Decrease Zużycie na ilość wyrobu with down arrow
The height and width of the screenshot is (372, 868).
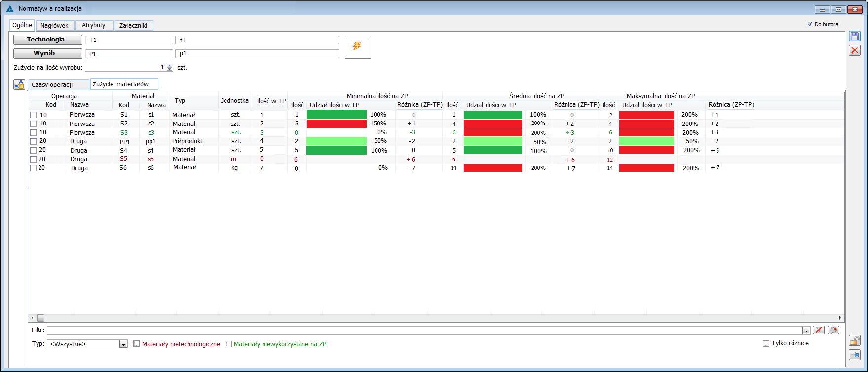[170, 69]
